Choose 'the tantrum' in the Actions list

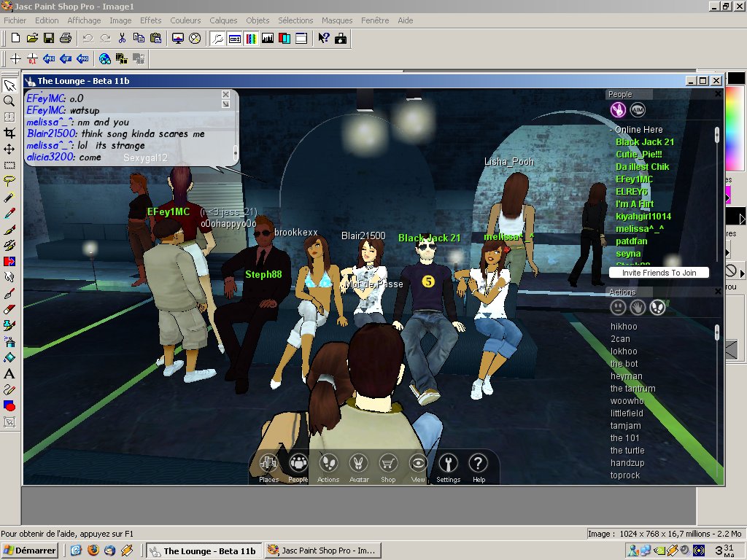pyautogui.click(x=632, y=389)
